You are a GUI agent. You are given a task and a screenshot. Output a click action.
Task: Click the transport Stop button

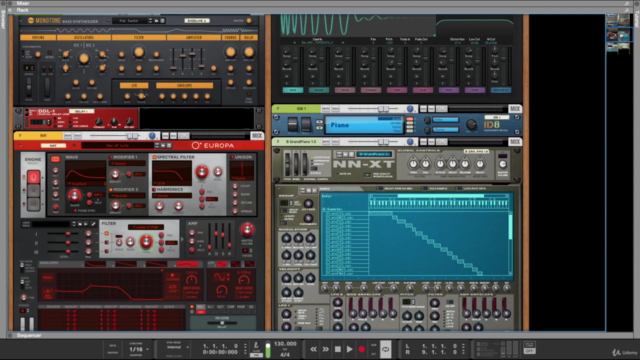point(338,349)
